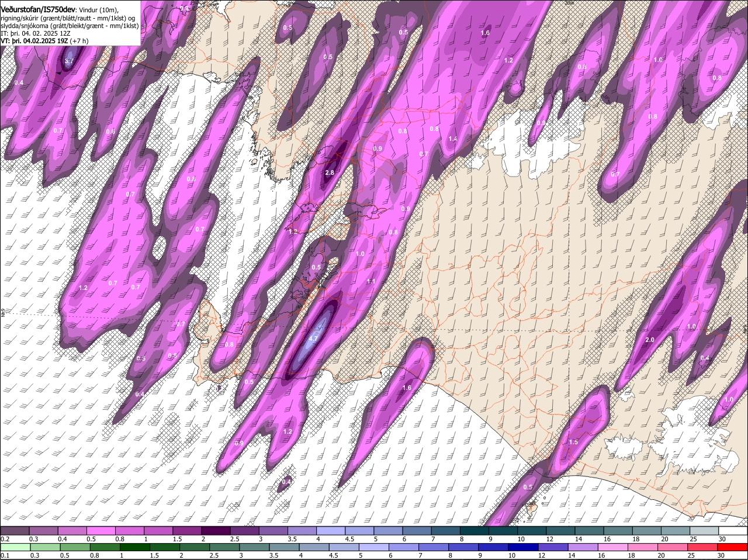Pick the bright pink upper swatch between 0.5 and 0.8
Image resolution: width=748 pixels, height=560 pixels.
coord(101,530)
